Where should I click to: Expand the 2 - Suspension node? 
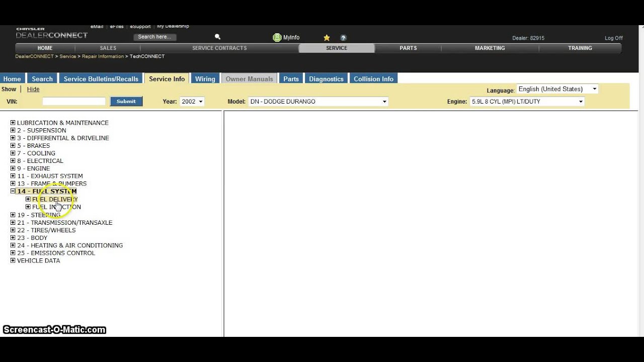pyautogui.click(x=13, y=130)
